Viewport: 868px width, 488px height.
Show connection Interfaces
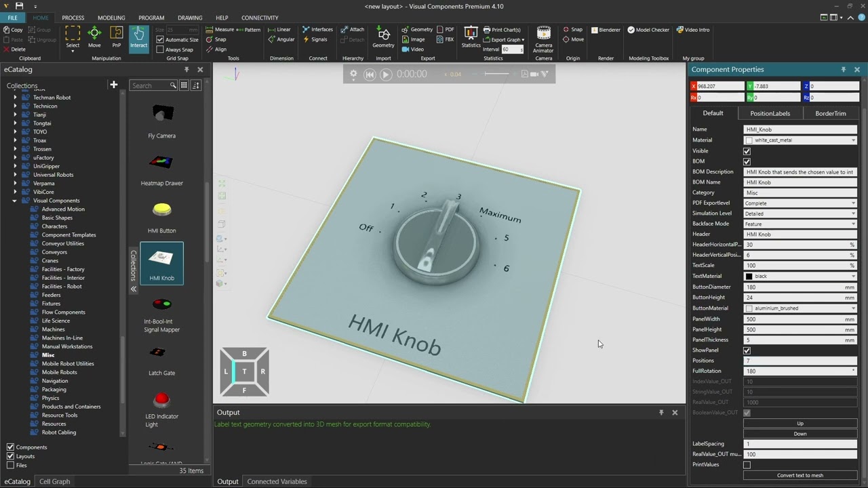(x=317, y=30)
